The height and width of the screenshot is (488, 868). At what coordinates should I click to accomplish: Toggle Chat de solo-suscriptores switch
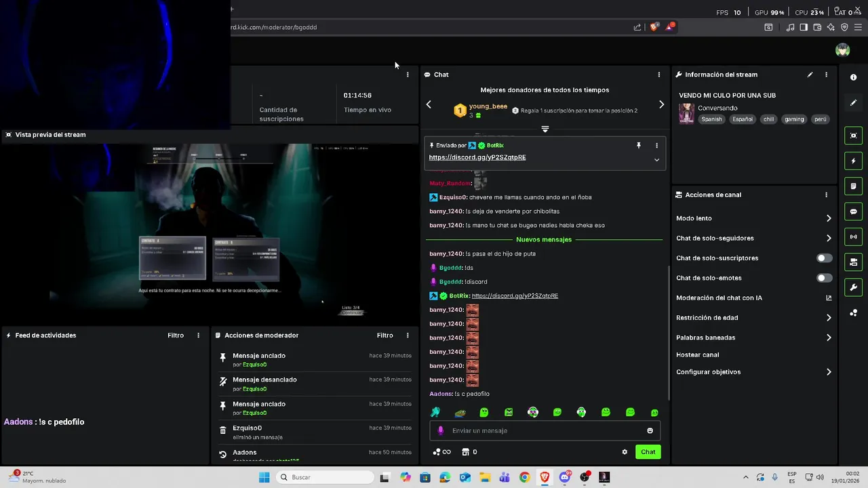pos(824,258)
